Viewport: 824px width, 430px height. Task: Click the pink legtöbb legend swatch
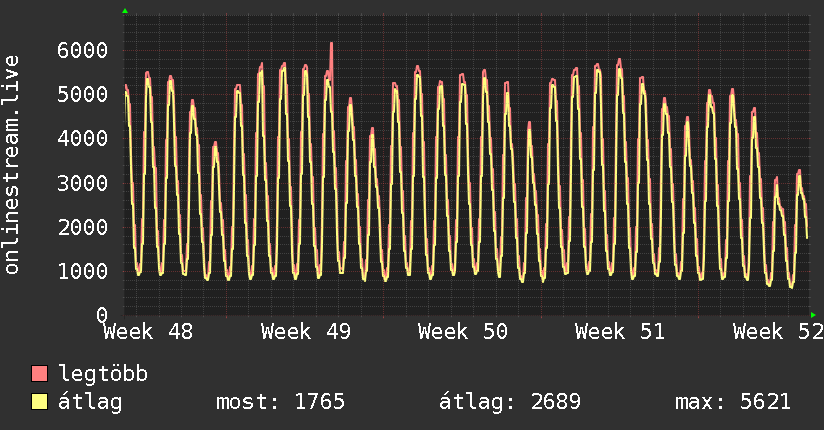pos(39,373)
